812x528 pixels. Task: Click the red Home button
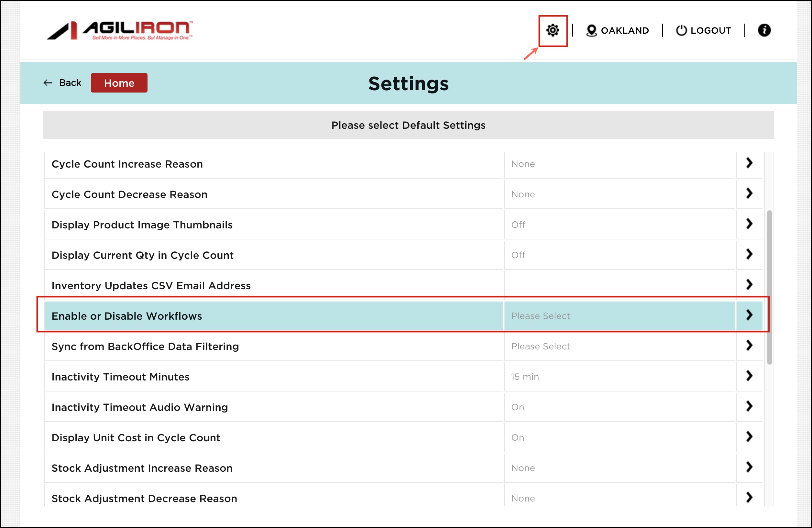(119, 83)
